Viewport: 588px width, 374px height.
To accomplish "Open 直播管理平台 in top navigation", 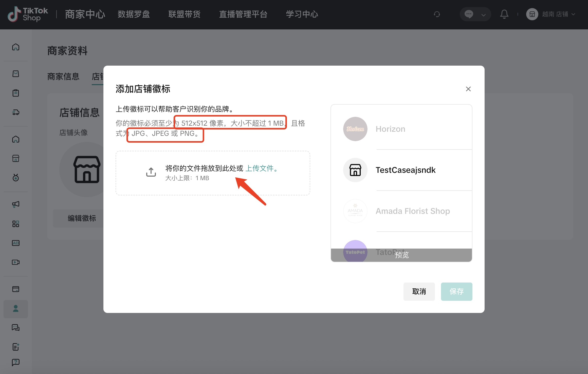I will (x=243, y=14).
